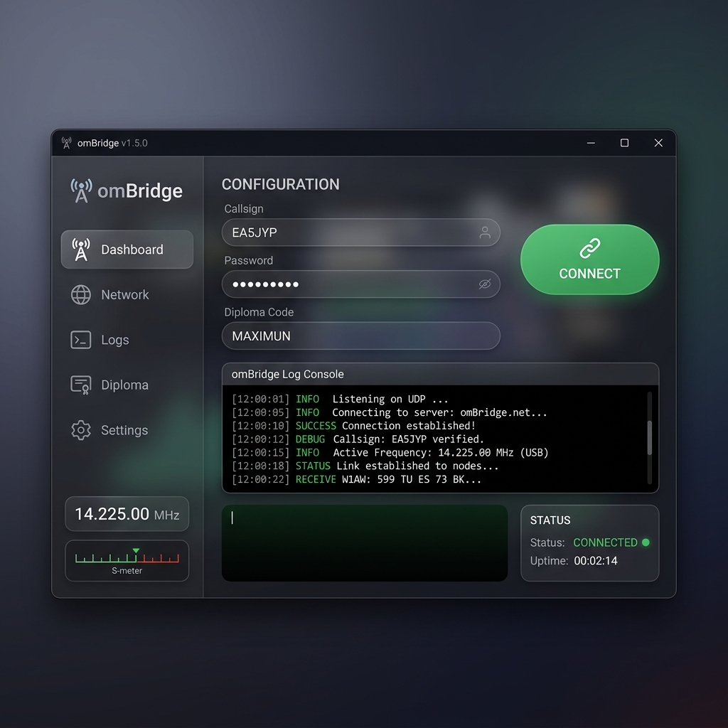Click the omBridge v1.5.0 title text
Screen dimensions: 728x728
point(112,143)
